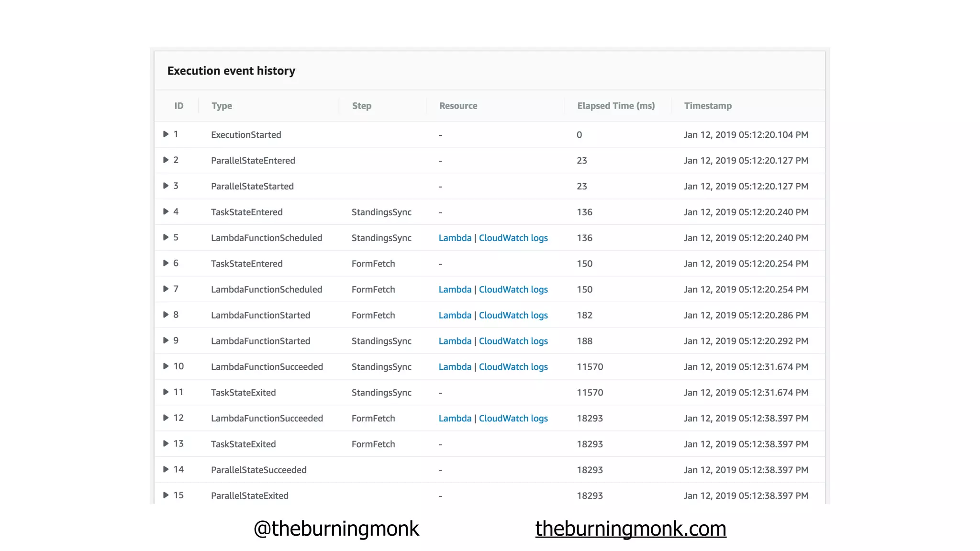Select the ParallelStateExited type text
This screenshot has width=980, height=551.
coord(250,496)
